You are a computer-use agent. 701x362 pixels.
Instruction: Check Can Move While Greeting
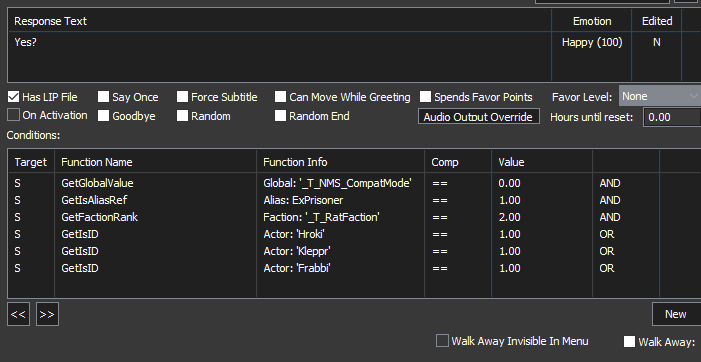coord(280,97)
